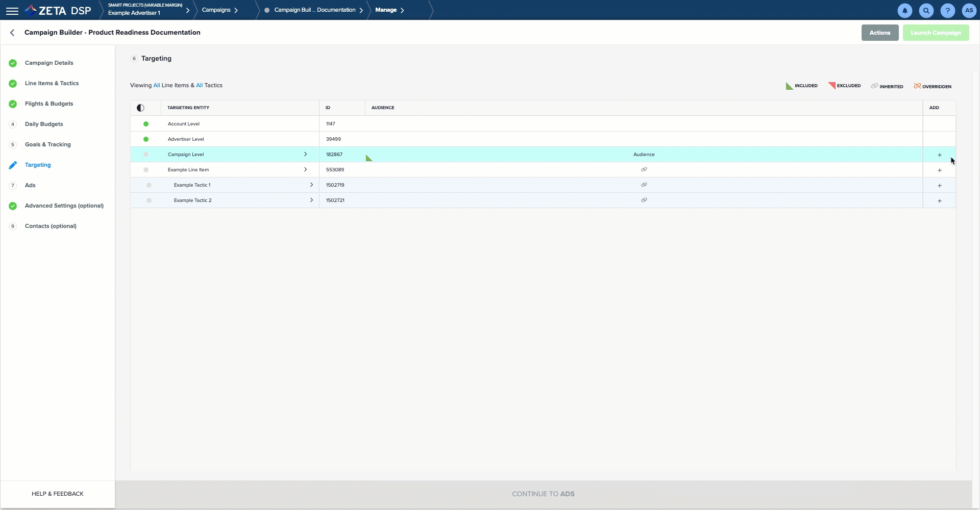Click the AS user avatar
The width and height of the screenshot is (980, 510).
pos(969,11)
